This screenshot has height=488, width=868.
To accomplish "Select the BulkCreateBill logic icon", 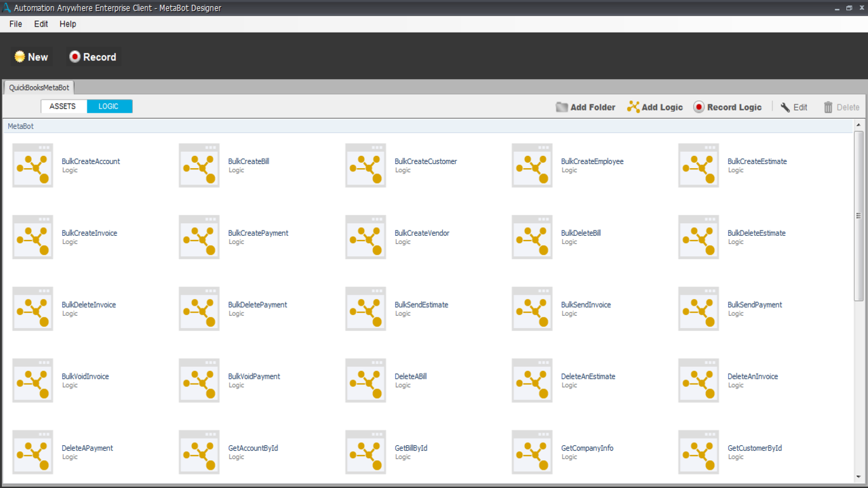I will click(x=199, y=165).
